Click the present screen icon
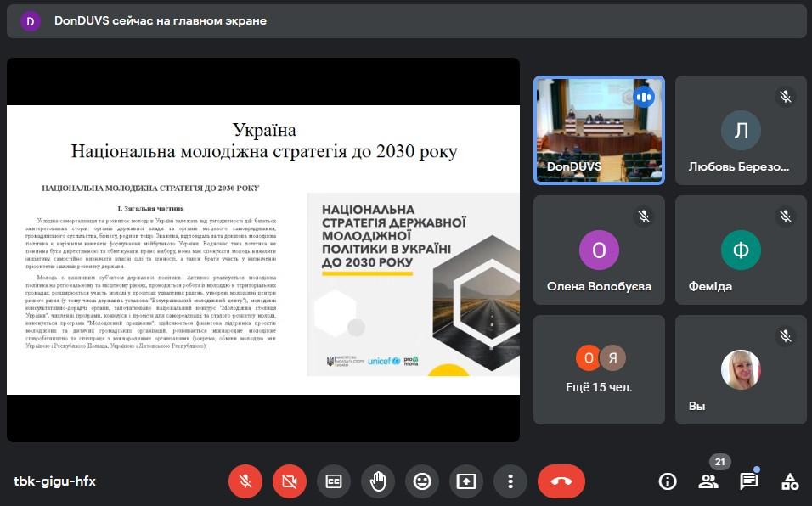Screen dimensions: 812x506 pos(466,481)
